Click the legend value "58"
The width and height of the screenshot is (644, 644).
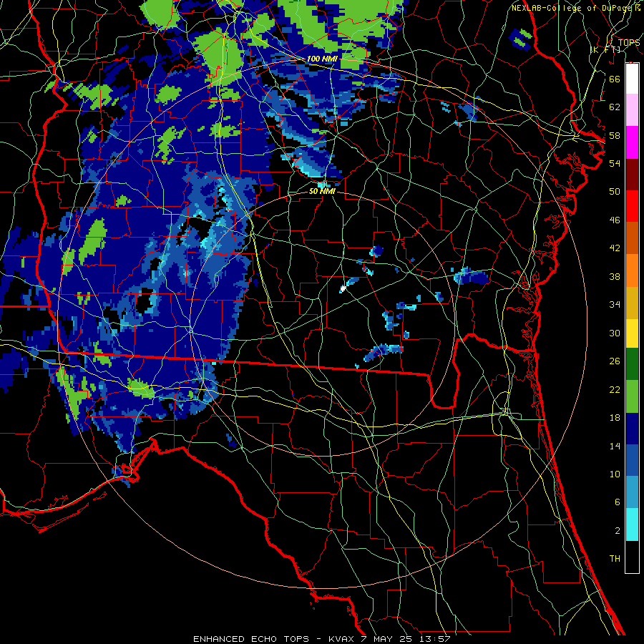coord(615,135)
